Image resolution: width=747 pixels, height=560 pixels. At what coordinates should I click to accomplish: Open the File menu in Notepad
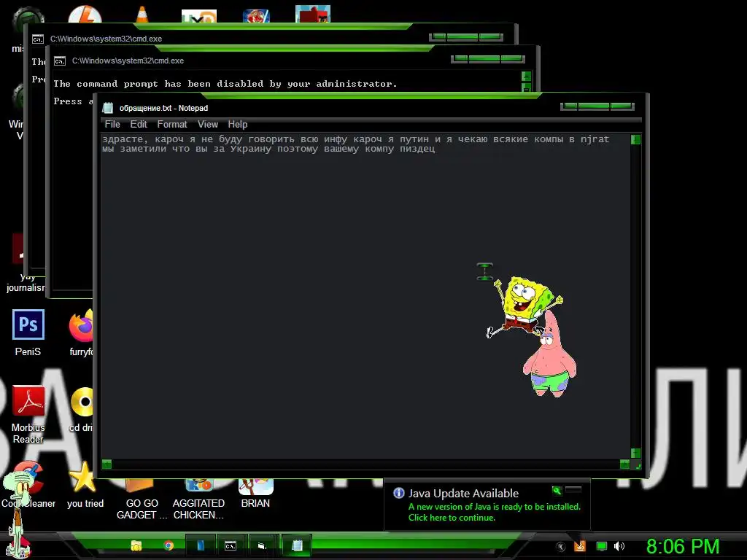[112, 124]
